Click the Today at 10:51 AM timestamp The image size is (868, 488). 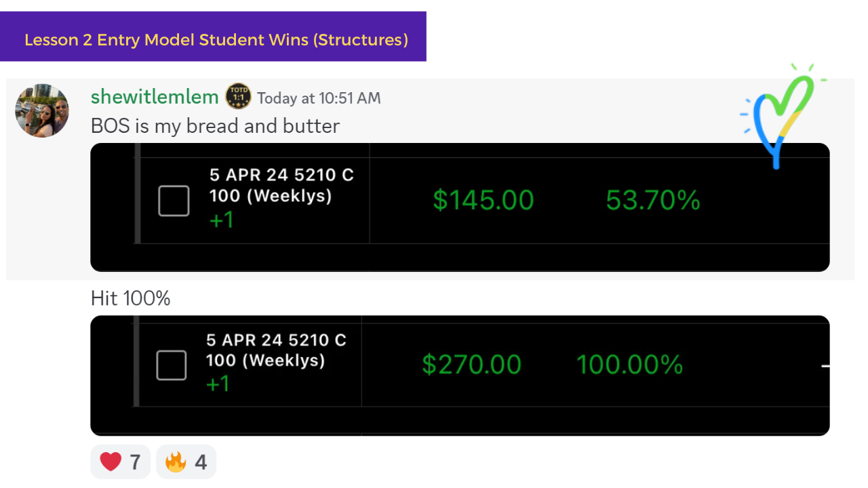[319, 98]
